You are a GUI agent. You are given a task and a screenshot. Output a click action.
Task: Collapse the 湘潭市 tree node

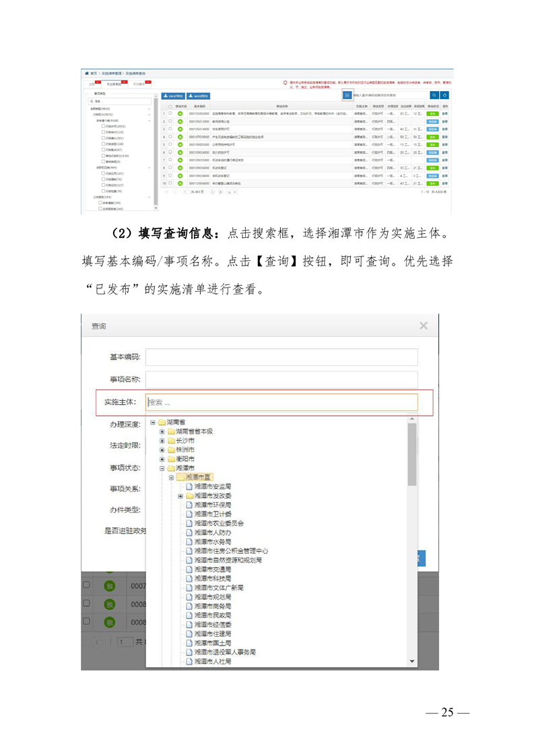pyautogui.click(x=162, y=468)
